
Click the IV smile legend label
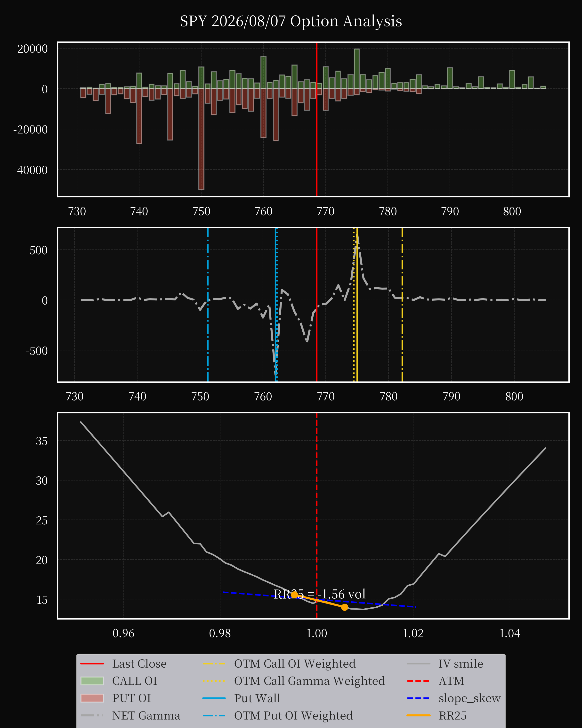tap(461, 663)
